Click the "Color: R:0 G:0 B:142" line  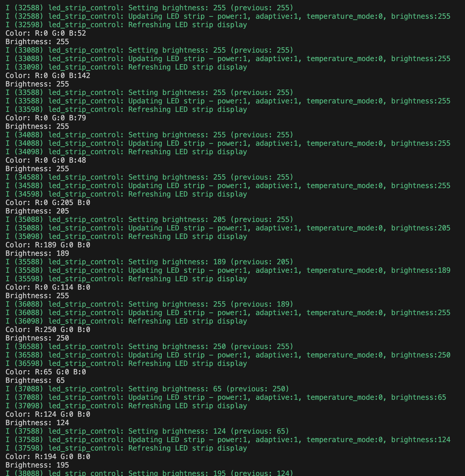coord(48,76)
